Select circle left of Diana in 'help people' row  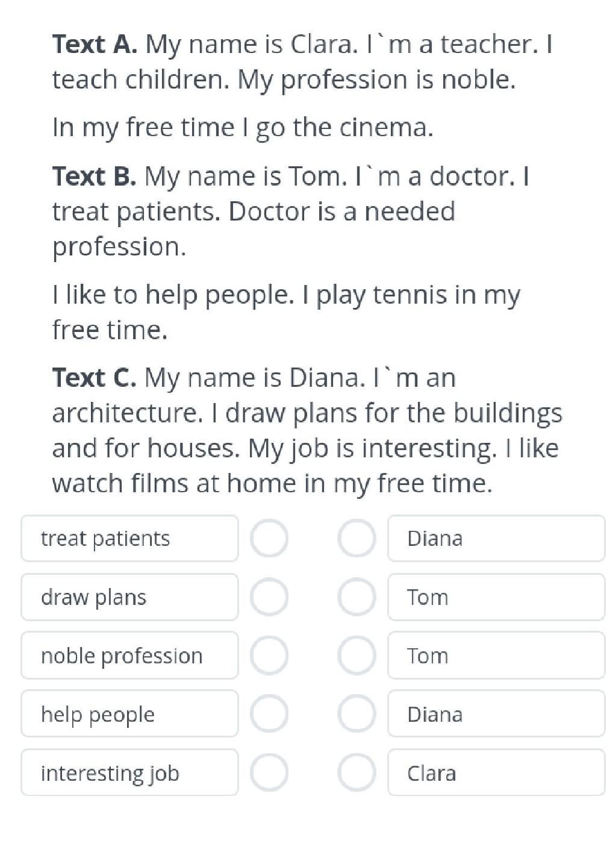click(x=356, y=714)
